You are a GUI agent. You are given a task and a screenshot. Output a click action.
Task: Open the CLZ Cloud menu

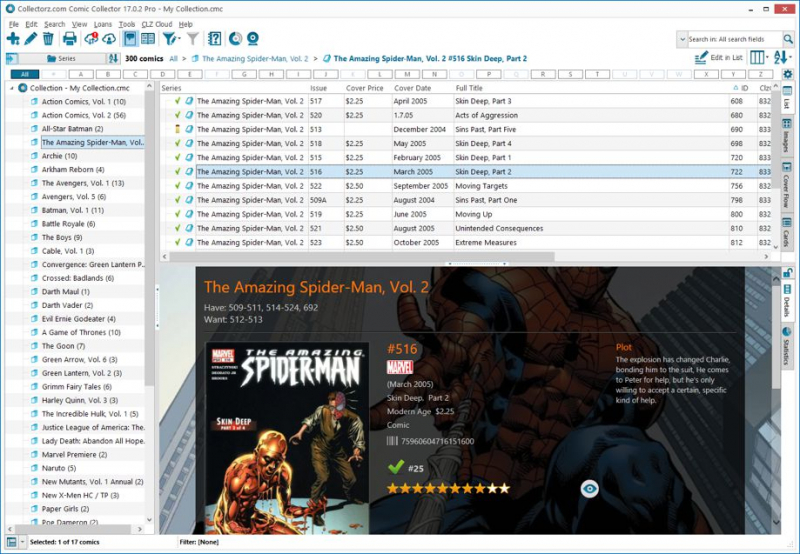[x=157, y=24]
